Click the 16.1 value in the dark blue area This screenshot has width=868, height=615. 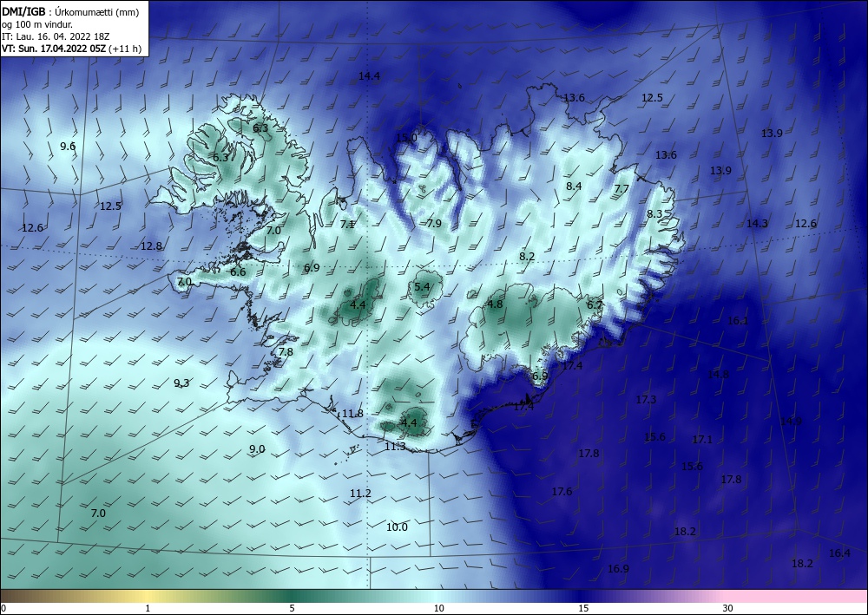pyautogui.click(x=738, y=321)
